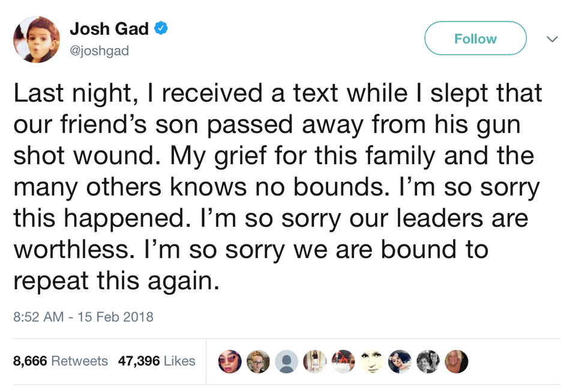Click the default gray silhouette avatar
This screenshot has height=389, width=588.
(287, 361)
